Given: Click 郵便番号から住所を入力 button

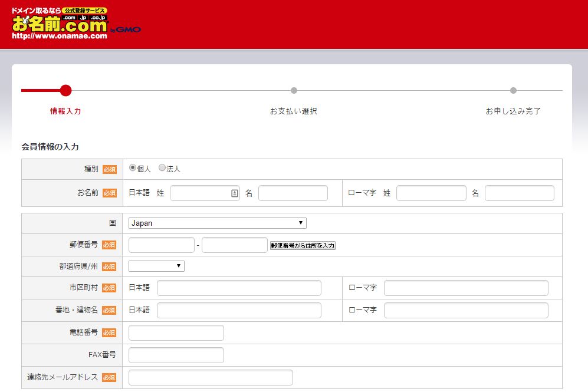Looking at the screenshot, I should (303, 245).
